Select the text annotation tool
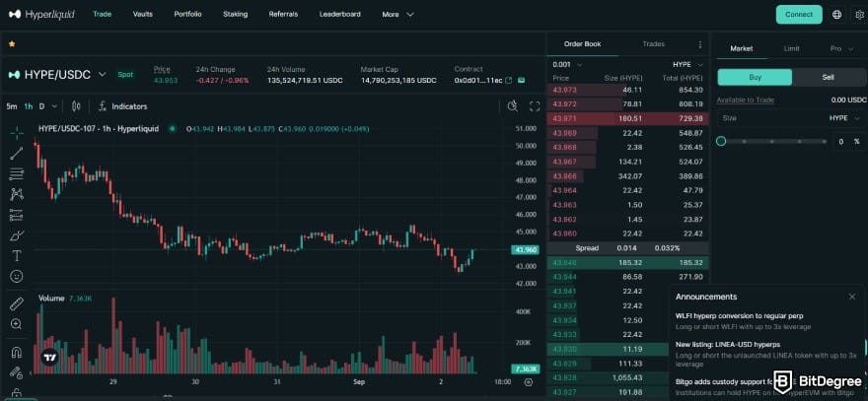868x401 pixels. [17, 255]
